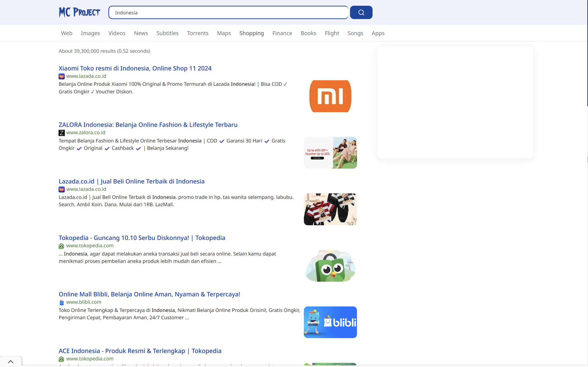Switch to the Shopping tab
This screenshot has width=588, height=367.
pyautogui.click(x=252, y=33)
